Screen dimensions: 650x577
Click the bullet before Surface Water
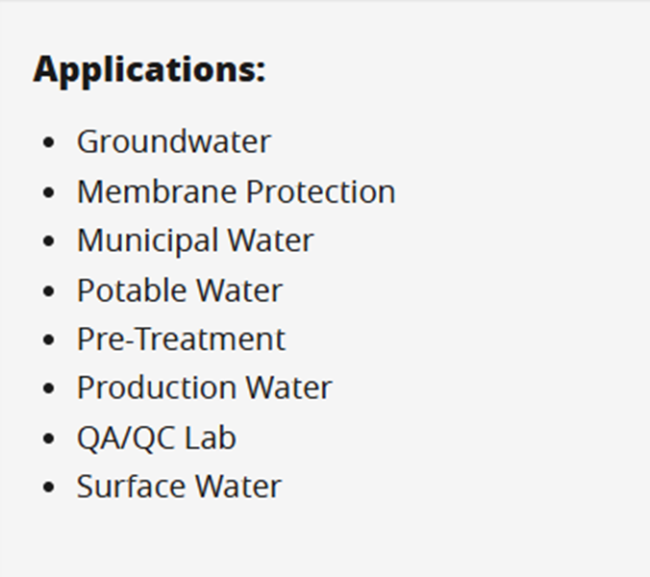coord(49,487)
